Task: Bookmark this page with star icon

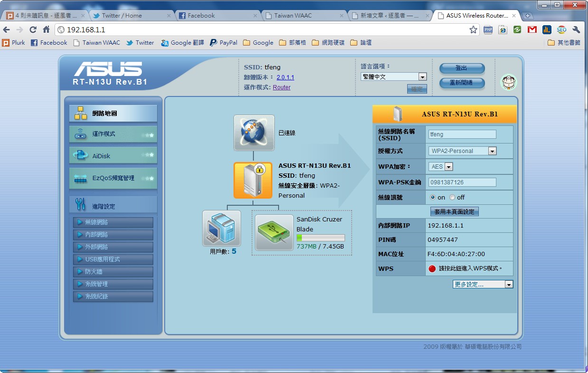Action: [473, 29]
